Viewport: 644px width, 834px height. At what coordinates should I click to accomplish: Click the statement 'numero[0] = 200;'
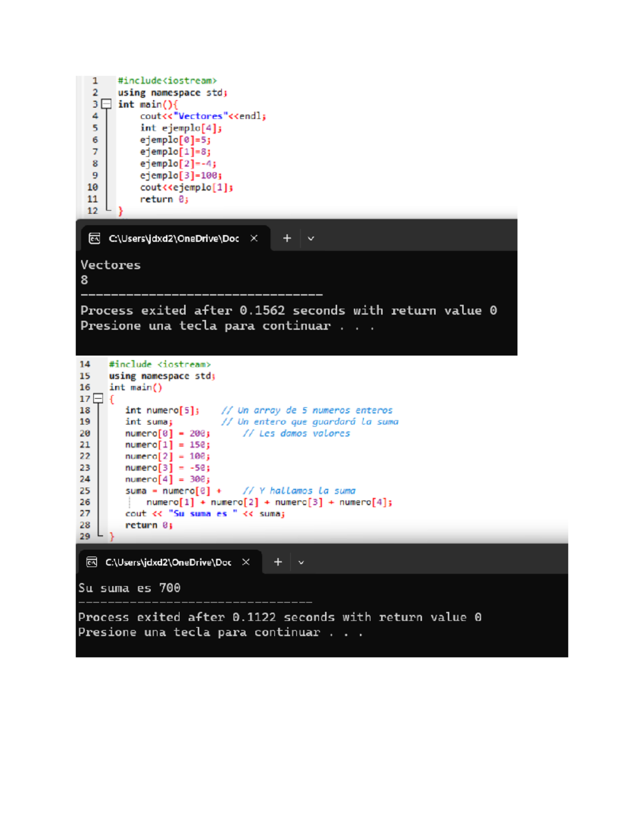click(167, 433)
